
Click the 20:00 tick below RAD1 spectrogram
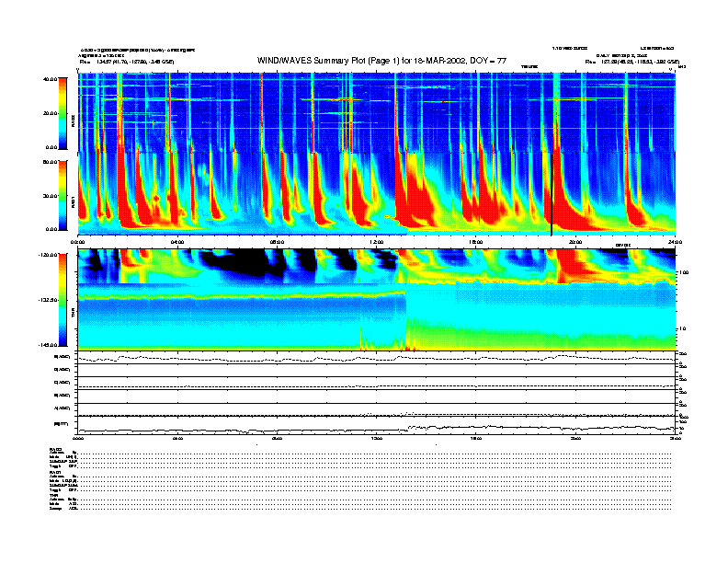click(575, 242)
